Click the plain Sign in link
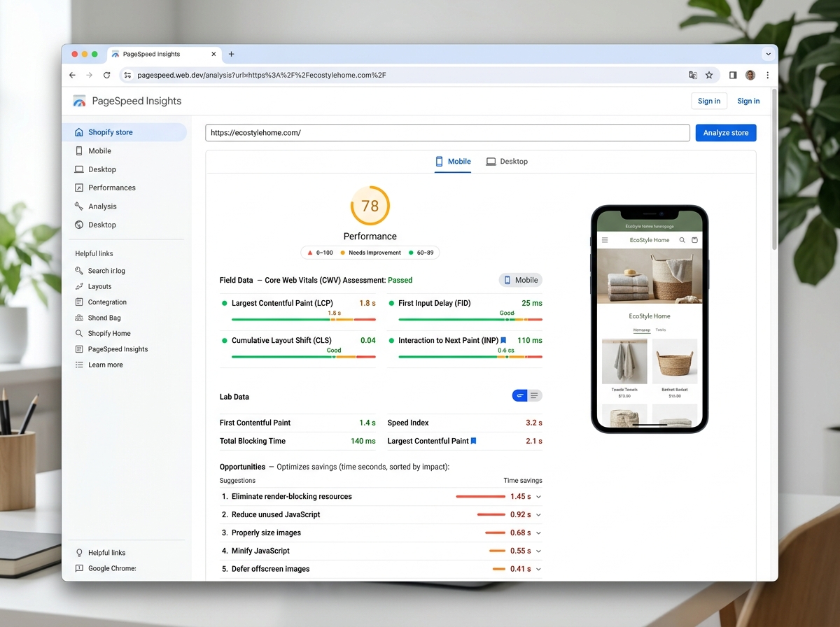840x627 pixels. tap(748, 101)
